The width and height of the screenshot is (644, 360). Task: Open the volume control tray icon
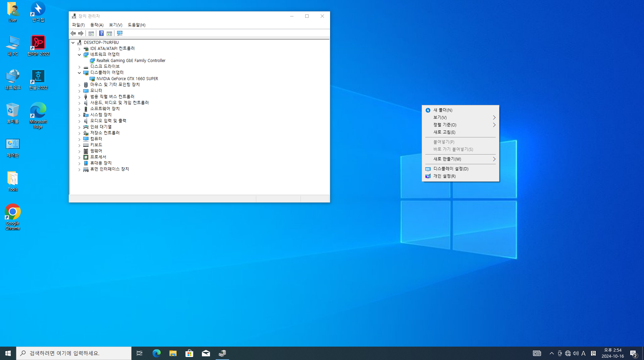[576, 353]
